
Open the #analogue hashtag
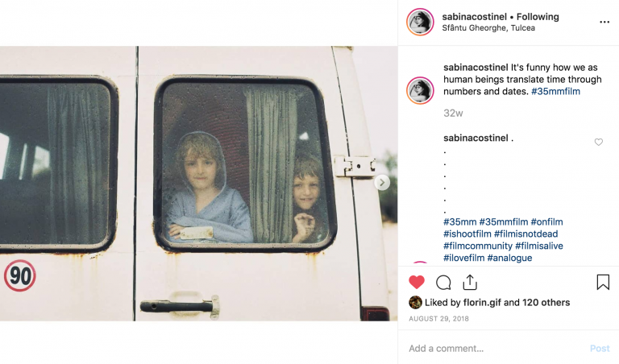point(509,258)
